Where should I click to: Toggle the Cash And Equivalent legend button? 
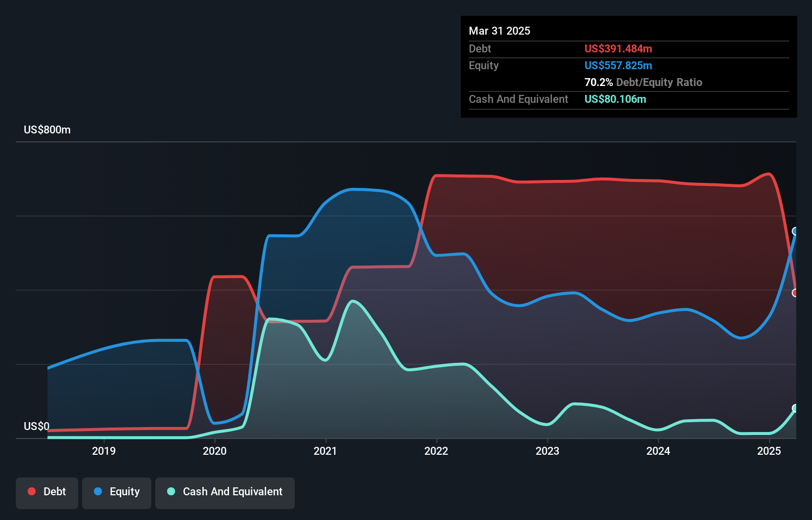225,493
